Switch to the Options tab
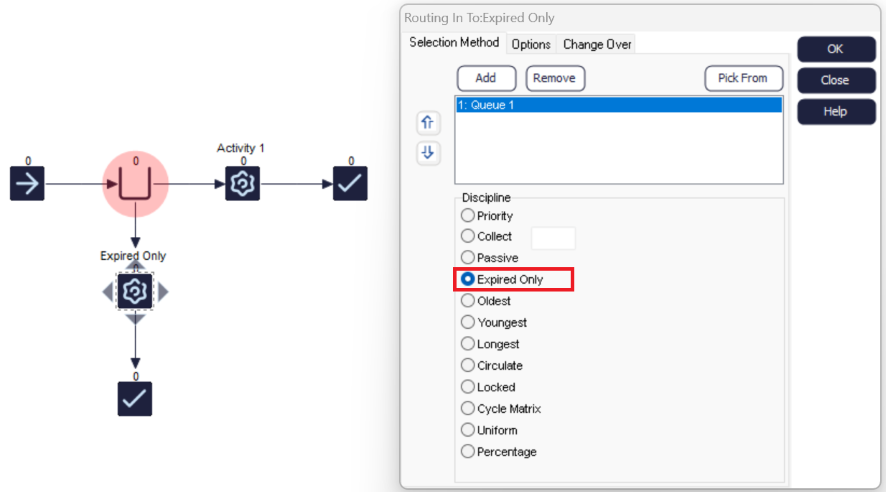886x492 pixels. pyautogui.click(x=531, y=44)
